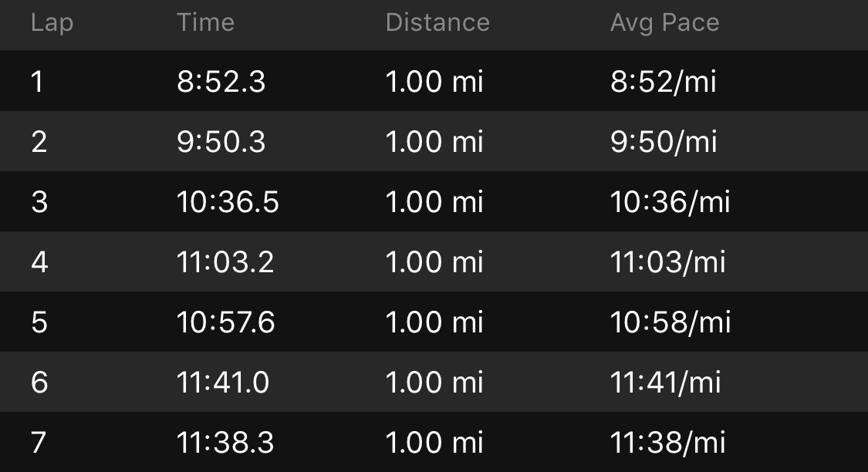The image size is (868, 472).
Task: Tap the 8:52.3 lap time
Action: 221,82
